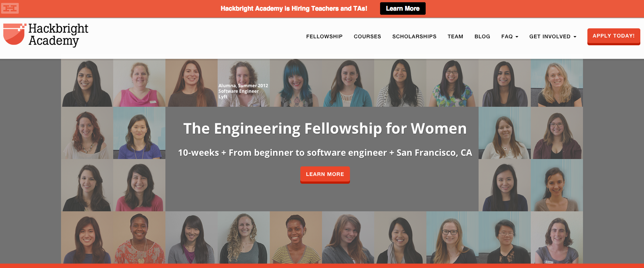The width and height of the screenshot is (644, 268).
Task: Click the red Learn More hero button
Action: pos(325,174)
